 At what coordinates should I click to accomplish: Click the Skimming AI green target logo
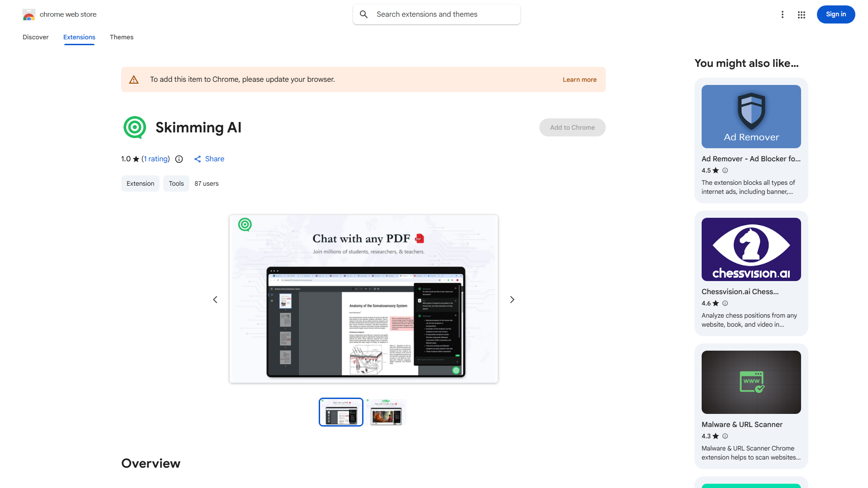(x=135, y=127)
